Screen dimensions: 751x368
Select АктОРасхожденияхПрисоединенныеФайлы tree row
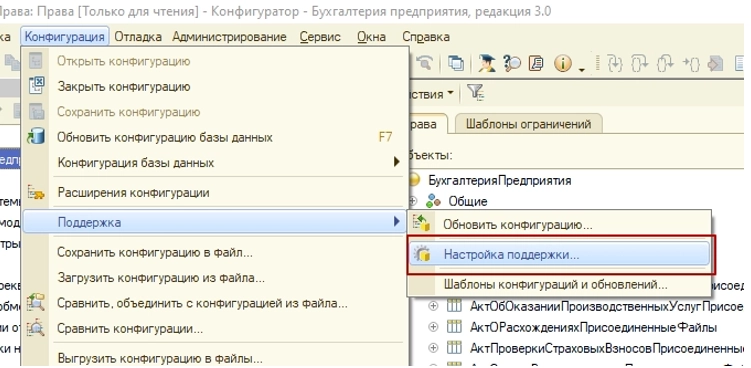(x=593, y=328)
